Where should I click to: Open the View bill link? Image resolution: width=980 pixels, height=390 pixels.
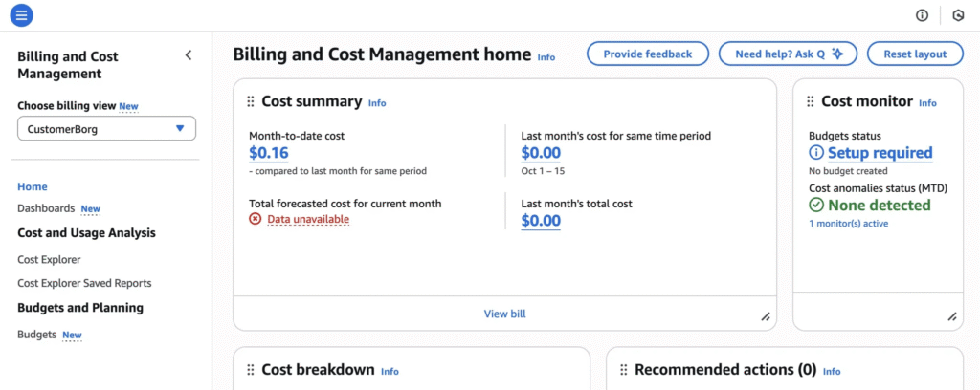click(x=504, y=314)
